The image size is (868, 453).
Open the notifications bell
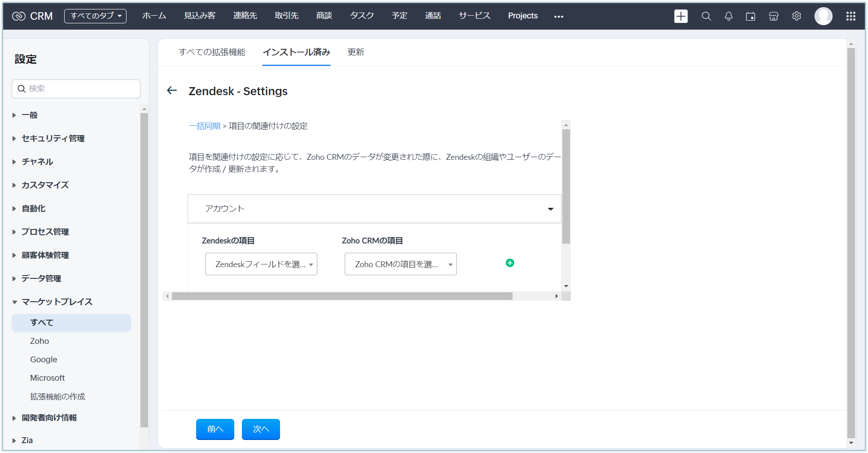pos(728,16)
